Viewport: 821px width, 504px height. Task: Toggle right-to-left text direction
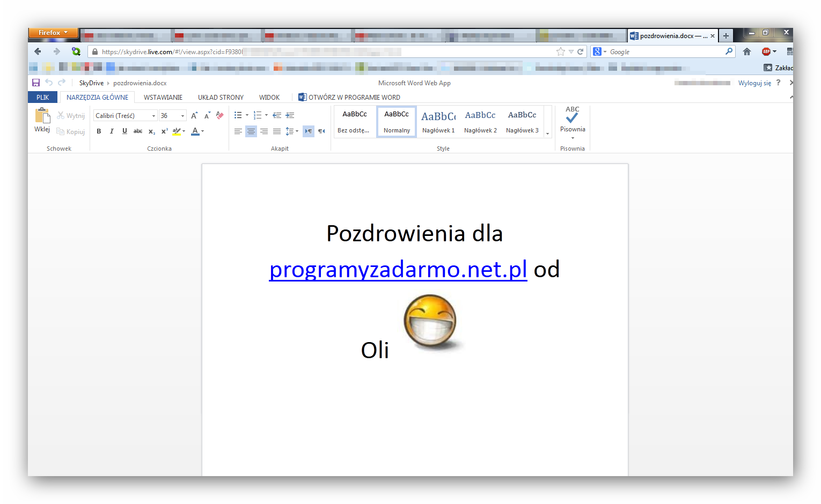pos(321,131)
